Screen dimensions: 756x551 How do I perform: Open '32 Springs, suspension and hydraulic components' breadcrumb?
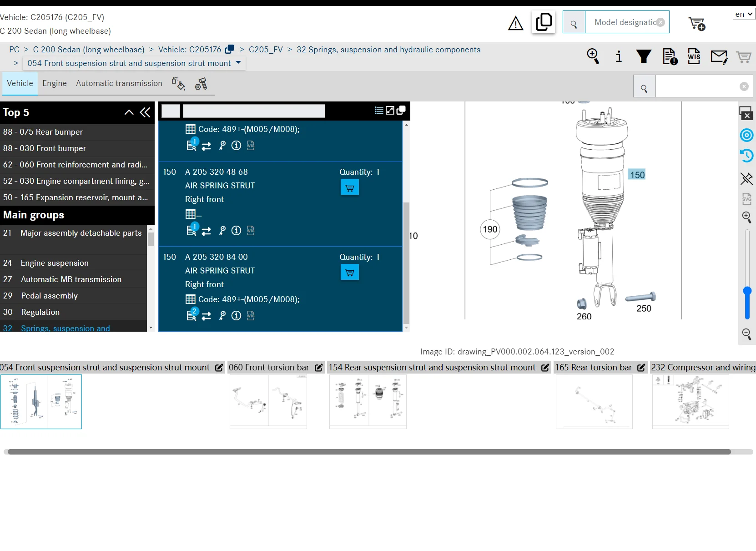tap(388, 50)
